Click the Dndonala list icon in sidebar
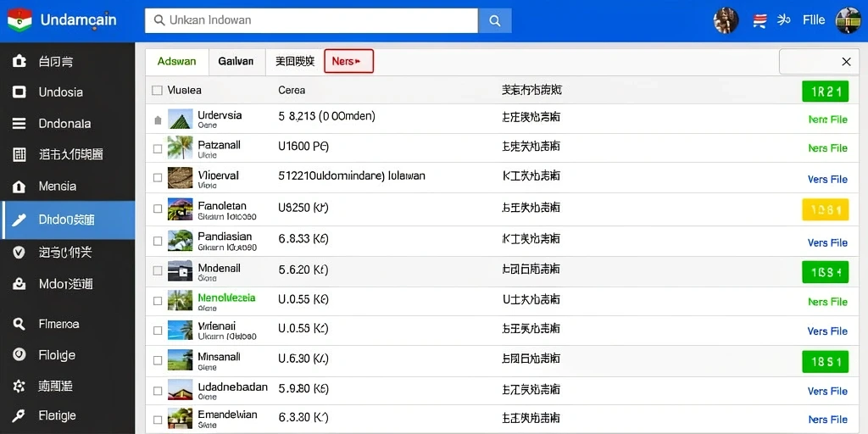Viewport: 868px width, 434px height. tap(19, 124)
